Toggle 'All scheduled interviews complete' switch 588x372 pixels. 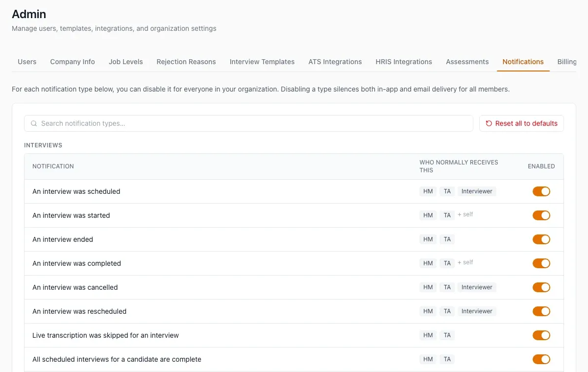541,359
